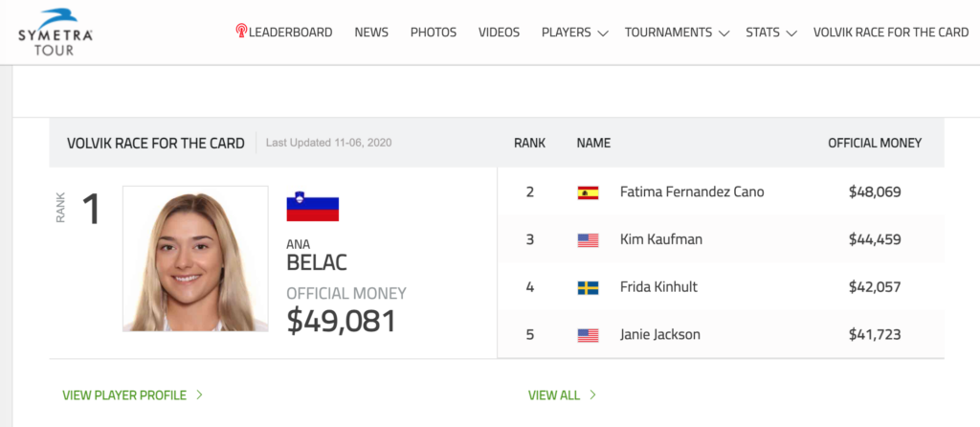Click Ana Belac's profile photo
The image size is (980, 427).
click(195, 258)
